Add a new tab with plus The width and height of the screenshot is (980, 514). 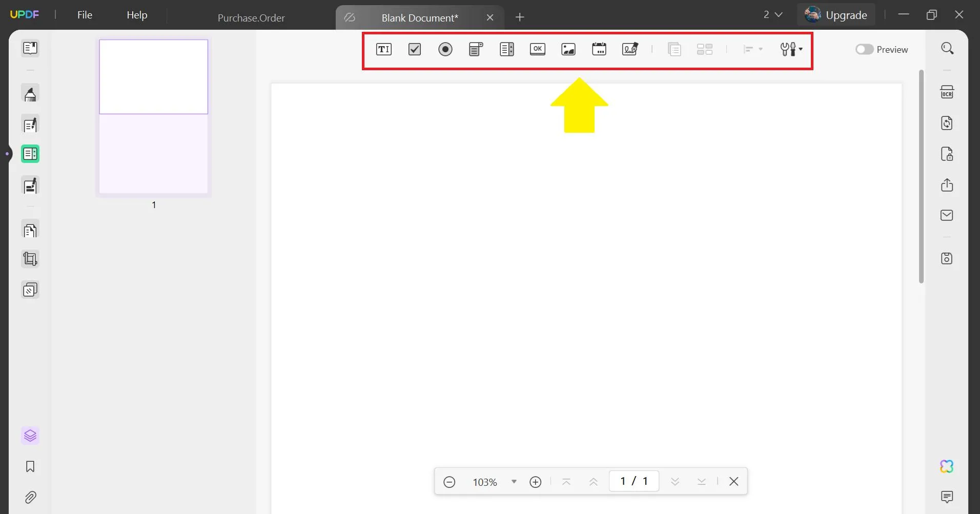coord(520,17)
